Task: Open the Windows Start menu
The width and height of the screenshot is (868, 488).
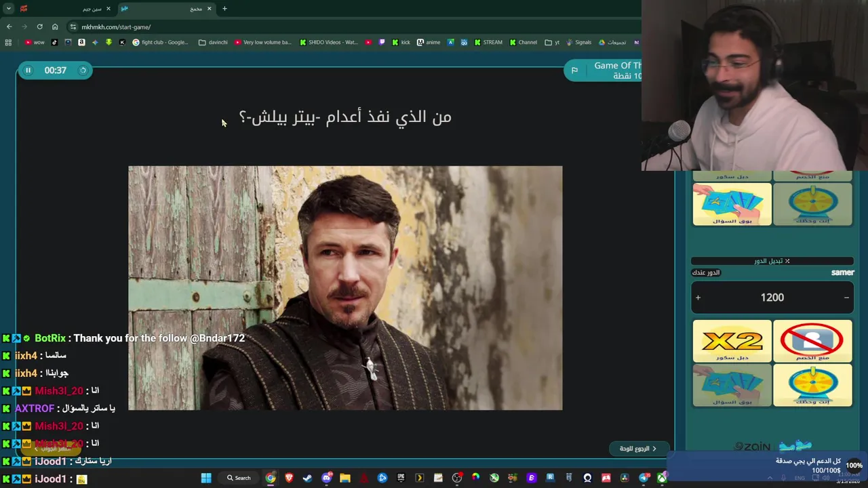Action: (205, 478)
